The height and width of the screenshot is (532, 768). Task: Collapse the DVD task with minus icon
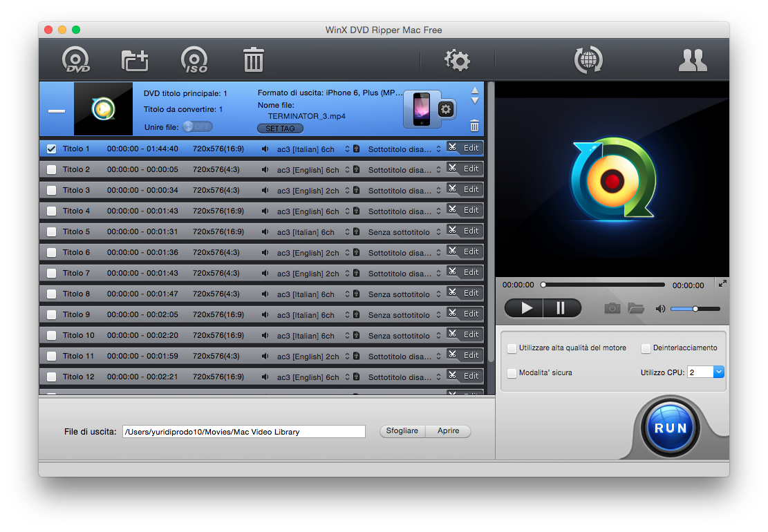(x=56, y=111)
